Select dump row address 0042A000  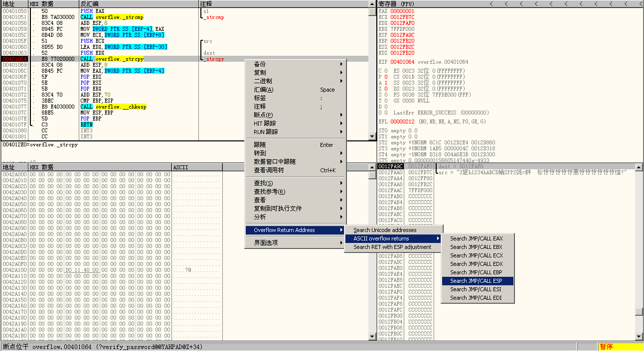[14, 174]
